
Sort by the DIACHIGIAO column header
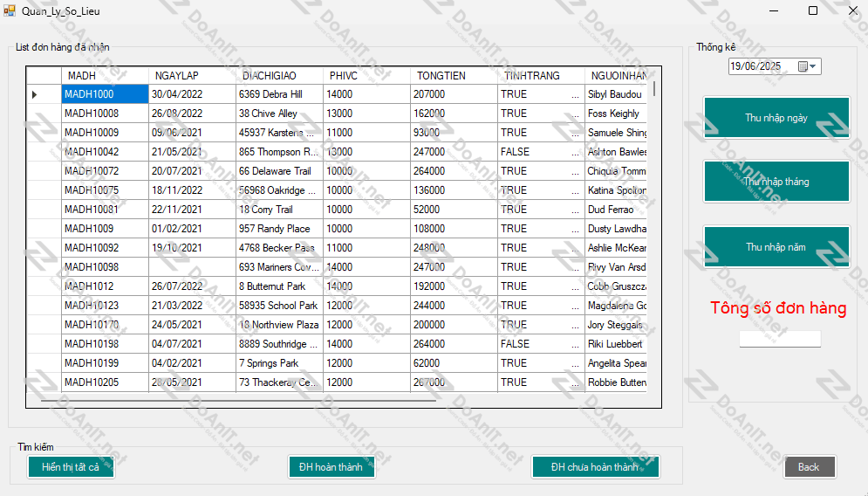click(x=279, y=76)
